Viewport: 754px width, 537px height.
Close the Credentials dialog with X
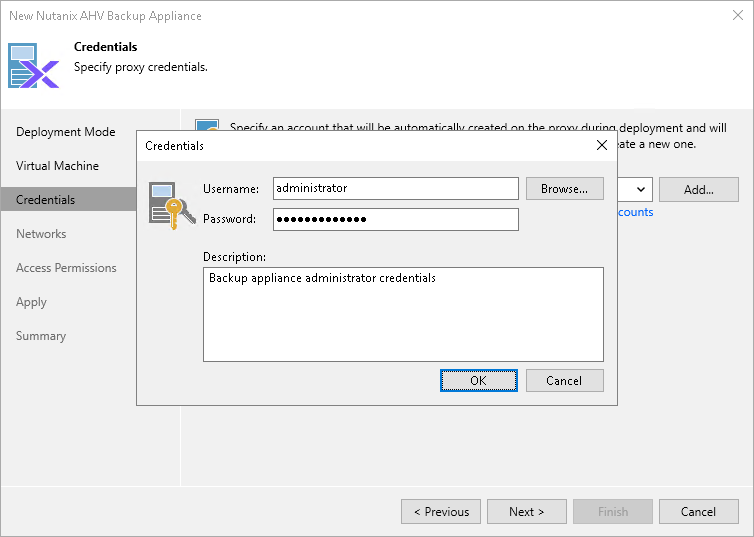pos(601,145)
